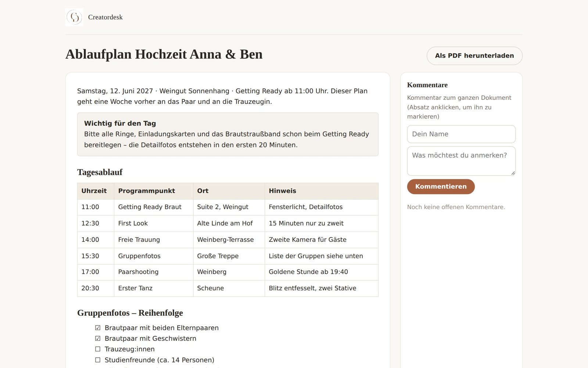Click the 'Tagesablauf' heading
Image resolution: width=588 pixels, height=368 pixels.
(100, 172)
